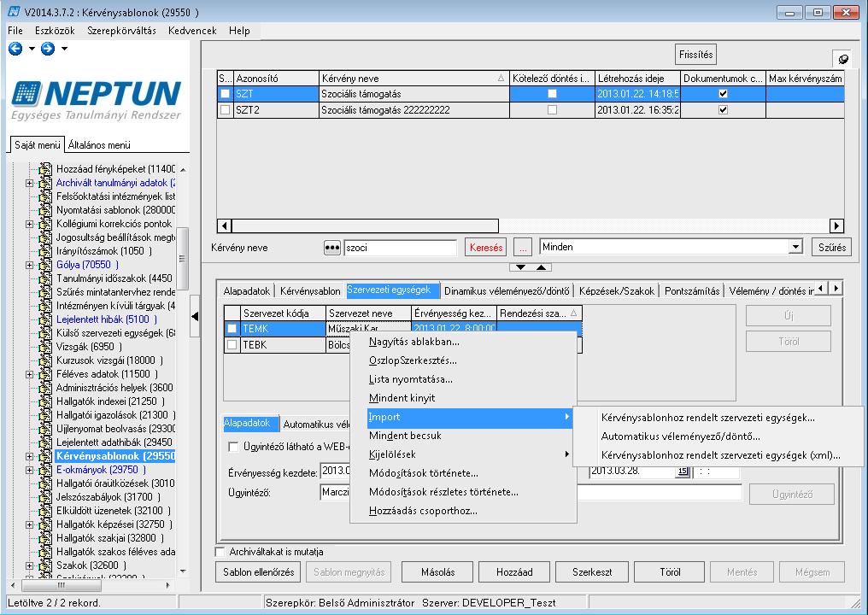Tick the checkbox for TEMK row
The image size is (868, 615).
click(x=232, y=329)
